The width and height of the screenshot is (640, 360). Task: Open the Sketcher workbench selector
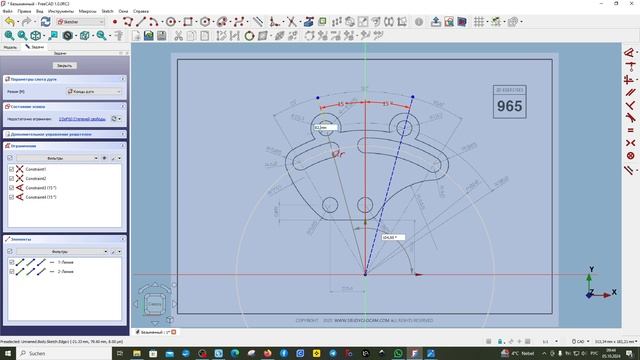click(80, 22)
